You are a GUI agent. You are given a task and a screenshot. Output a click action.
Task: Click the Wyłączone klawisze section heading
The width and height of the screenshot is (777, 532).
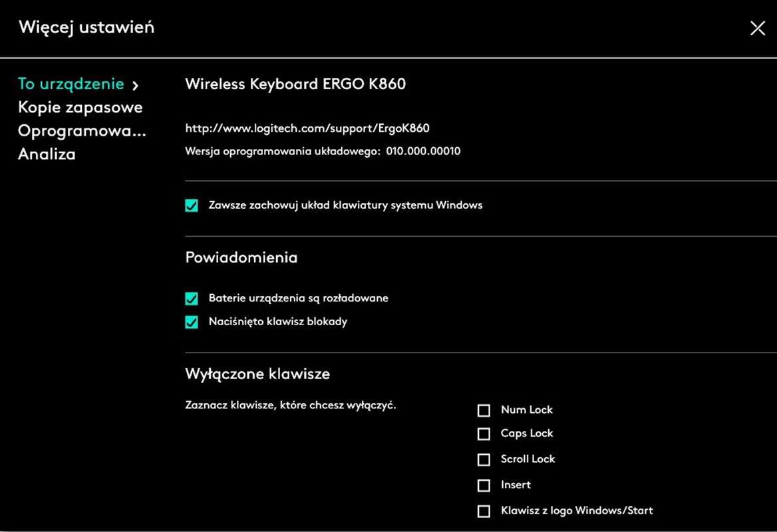pos(257,374)
